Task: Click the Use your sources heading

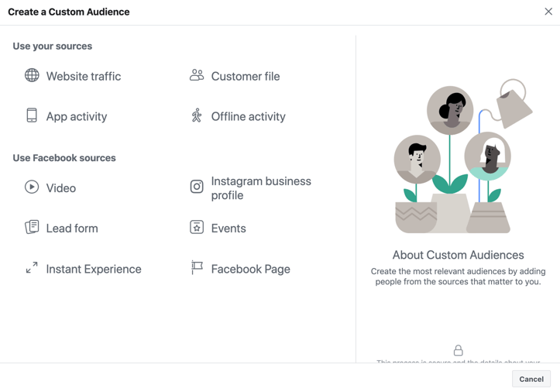Action: [x=53, y=46]
